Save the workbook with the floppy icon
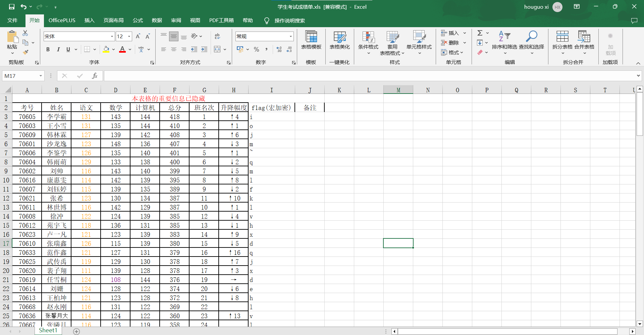The image size is (644, 335). point(12,7)
